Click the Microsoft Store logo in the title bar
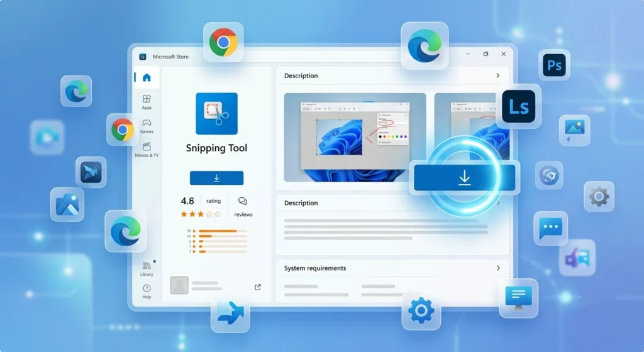 tap(143, 57)
